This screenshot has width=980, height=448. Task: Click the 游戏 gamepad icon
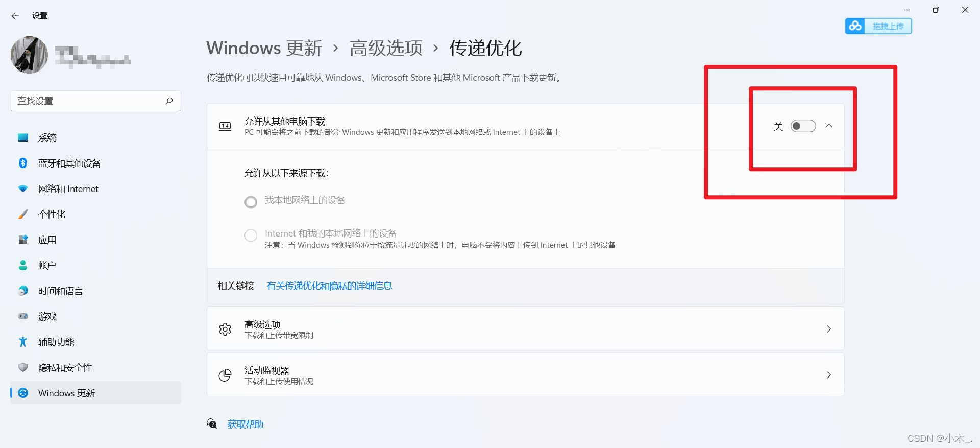[23, 316]
